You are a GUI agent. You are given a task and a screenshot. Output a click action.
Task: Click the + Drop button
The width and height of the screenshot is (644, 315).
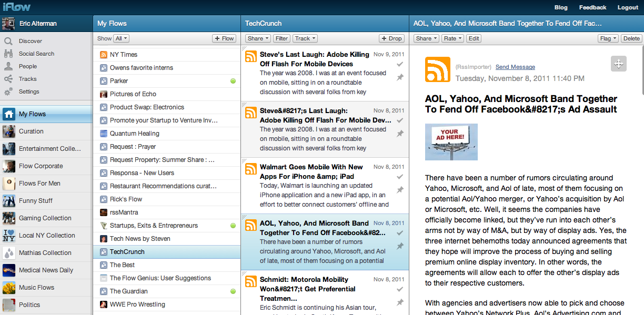(391, 38)
